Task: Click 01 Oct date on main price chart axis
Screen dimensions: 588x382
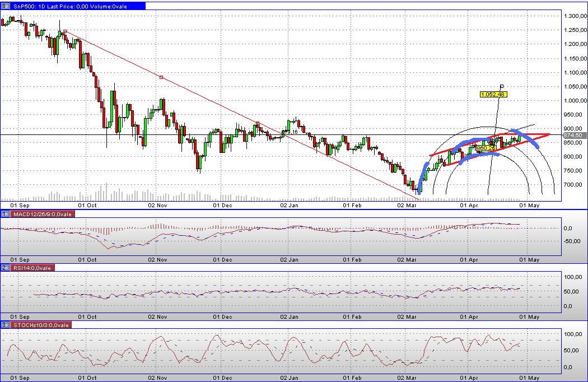Action: point(87,205)
